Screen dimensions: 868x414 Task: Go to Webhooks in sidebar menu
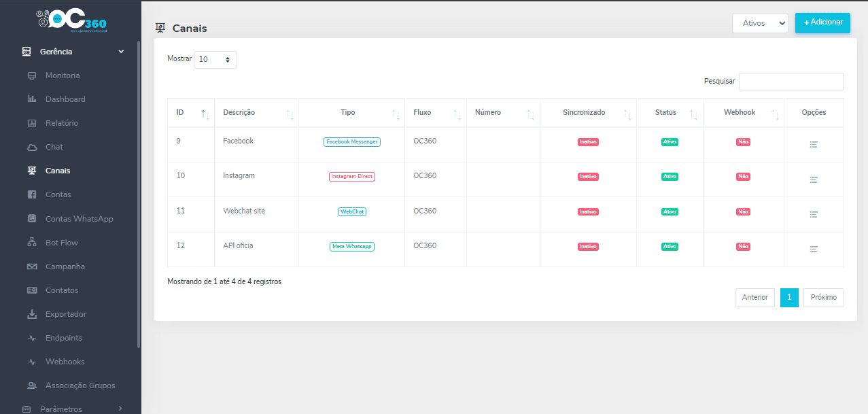pos(65,362)
